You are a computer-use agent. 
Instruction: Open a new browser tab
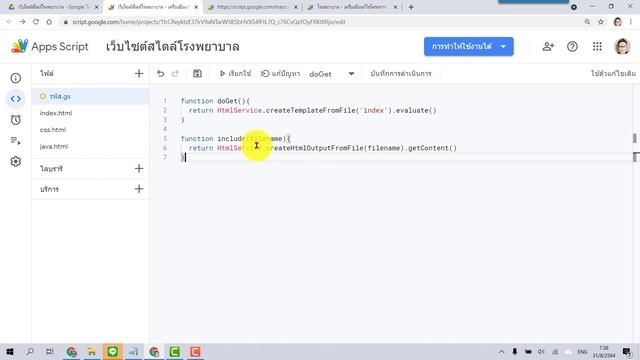pyautogui.click(x=411, y=7)
